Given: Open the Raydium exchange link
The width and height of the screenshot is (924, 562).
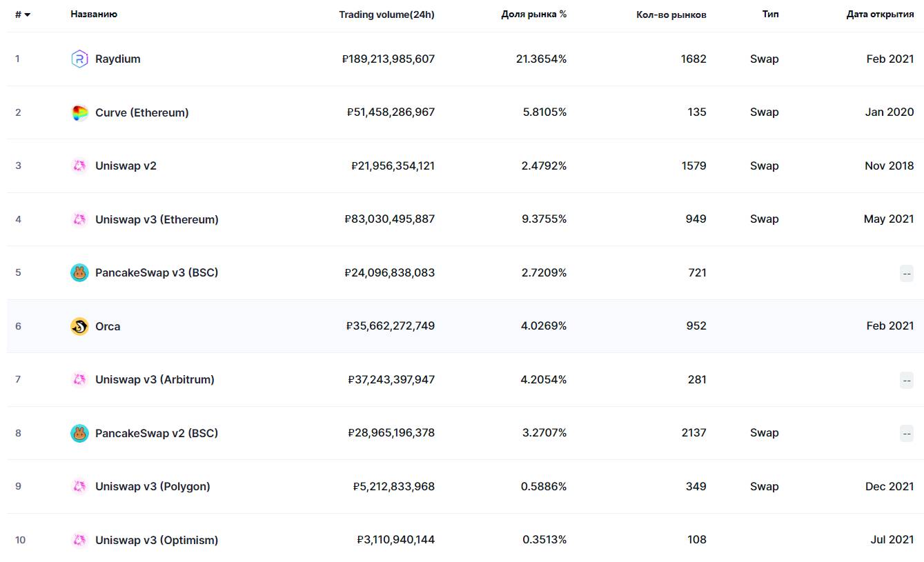Looking at the screenshot, I should pos(118,59).
